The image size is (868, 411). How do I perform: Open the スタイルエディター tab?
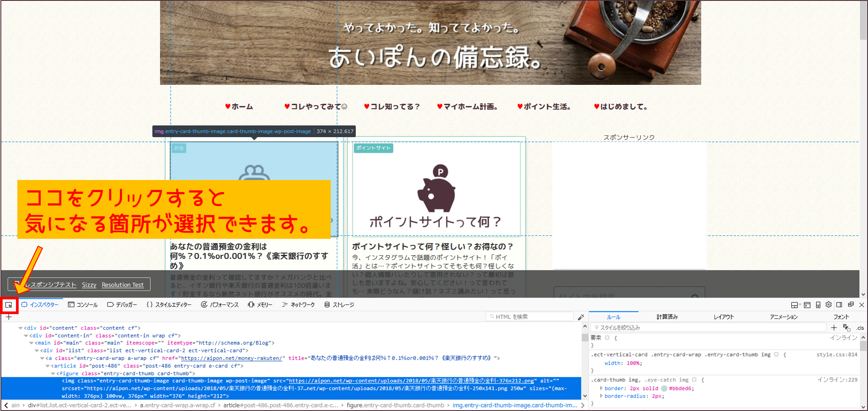point(169,305)
